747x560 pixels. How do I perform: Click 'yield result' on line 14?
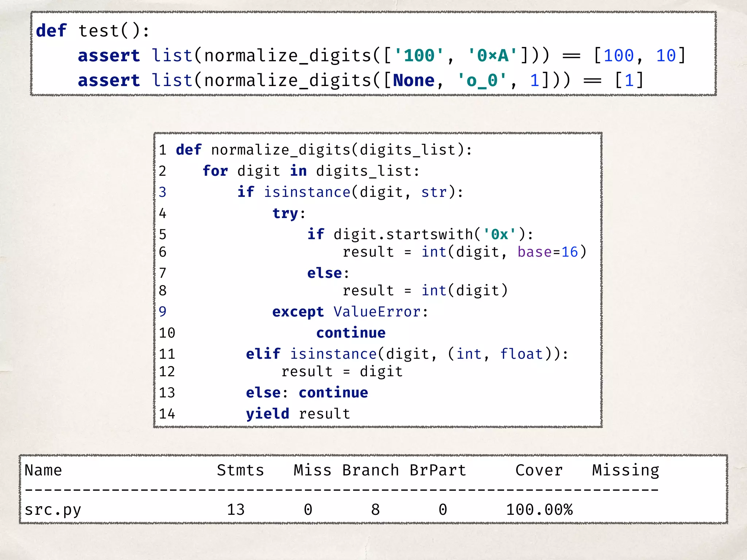pos(298,414)
